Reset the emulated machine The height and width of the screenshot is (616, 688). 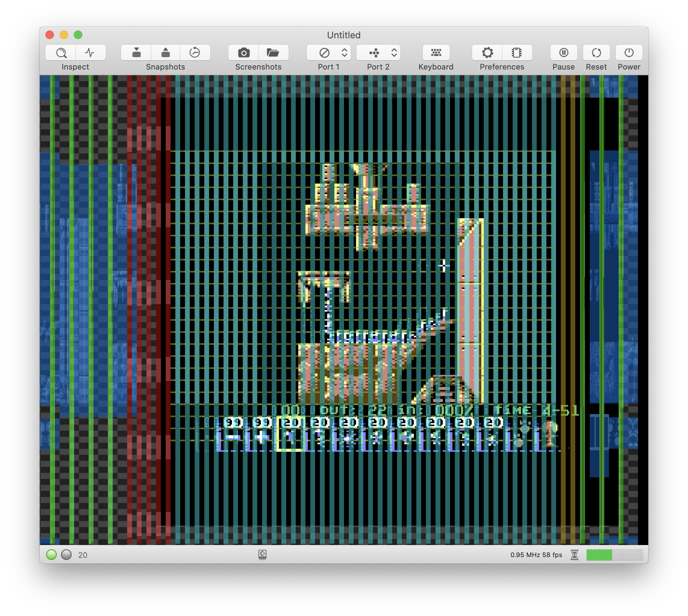tap(596, 53)
